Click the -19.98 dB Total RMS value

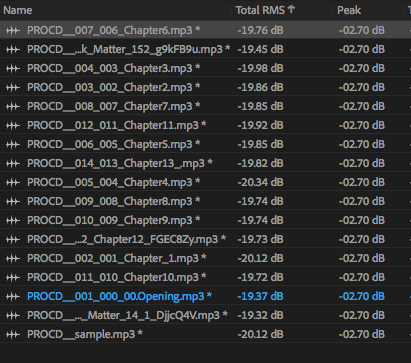pyautogui.click(x=260, y=68)
